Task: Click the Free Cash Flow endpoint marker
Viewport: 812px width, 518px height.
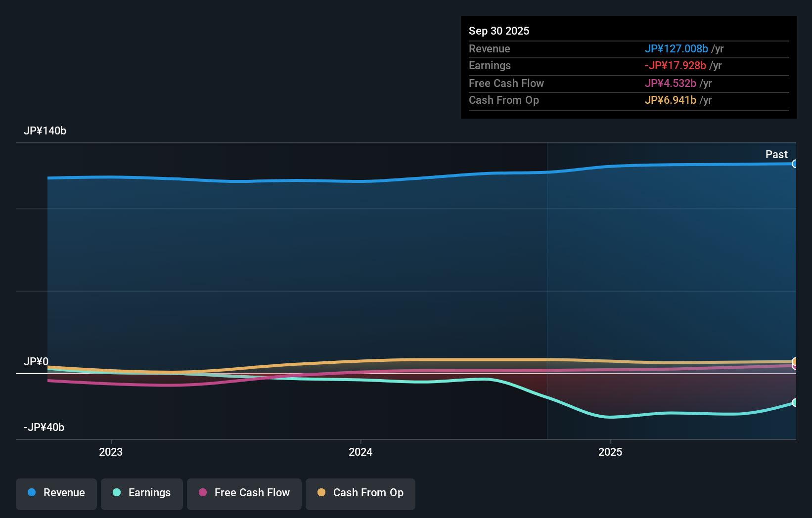Action: point(794,367)
